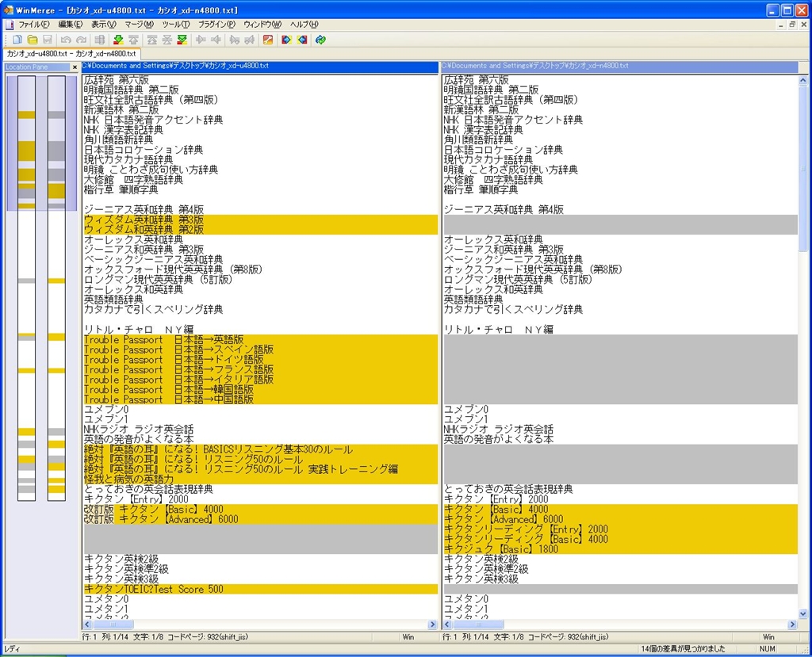The image size is (812, 657).
Task: Go to the current difference
Action: tap(167, 40)
